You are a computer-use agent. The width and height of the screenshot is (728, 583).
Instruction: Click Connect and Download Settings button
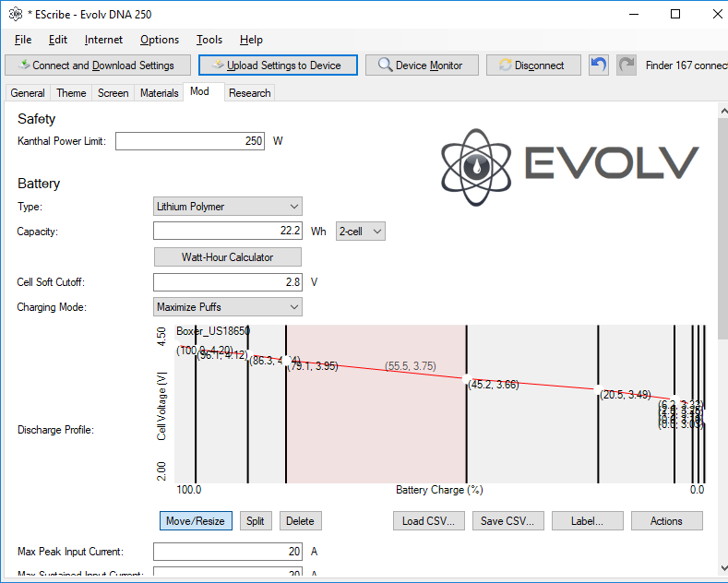coord(97,65)
